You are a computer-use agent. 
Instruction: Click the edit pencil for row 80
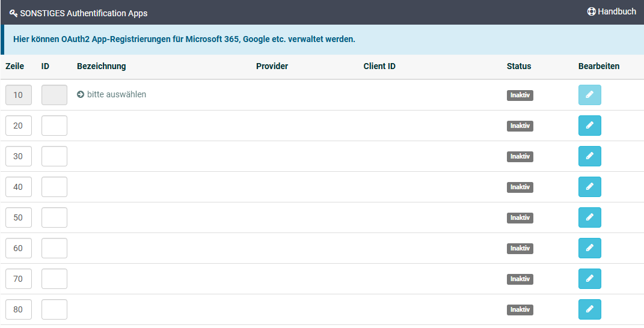[589, 309]
